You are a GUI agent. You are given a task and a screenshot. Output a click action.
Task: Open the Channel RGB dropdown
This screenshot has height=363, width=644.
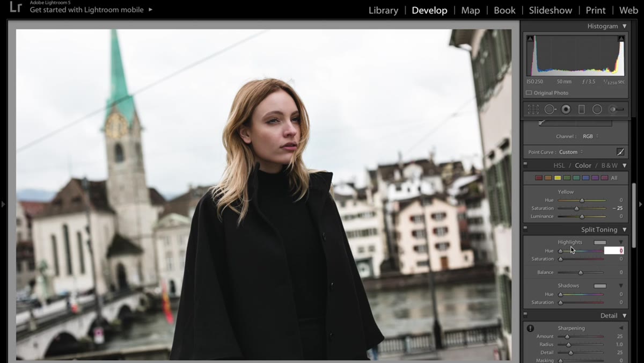[590, 136]
